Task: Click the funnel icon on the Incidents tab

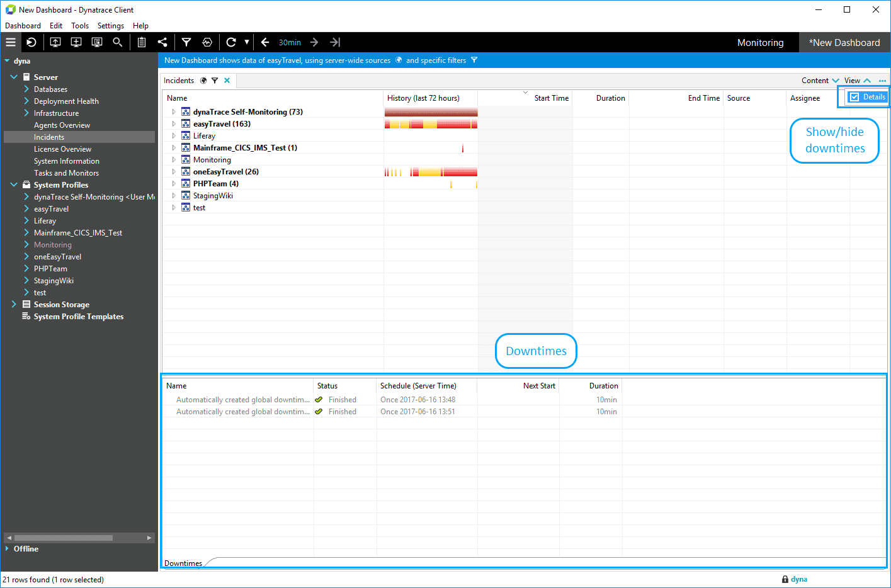Action: point(215,81)
